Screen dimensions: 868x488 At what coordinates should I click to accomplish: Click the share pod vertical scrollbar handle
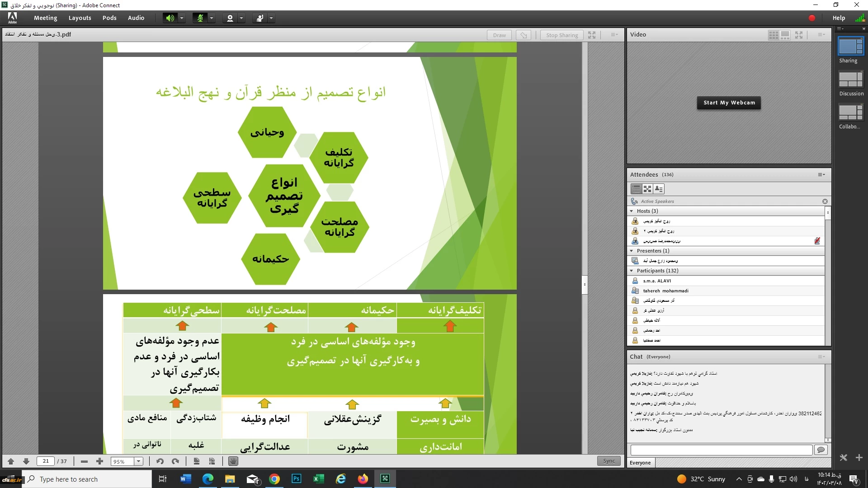585,285
